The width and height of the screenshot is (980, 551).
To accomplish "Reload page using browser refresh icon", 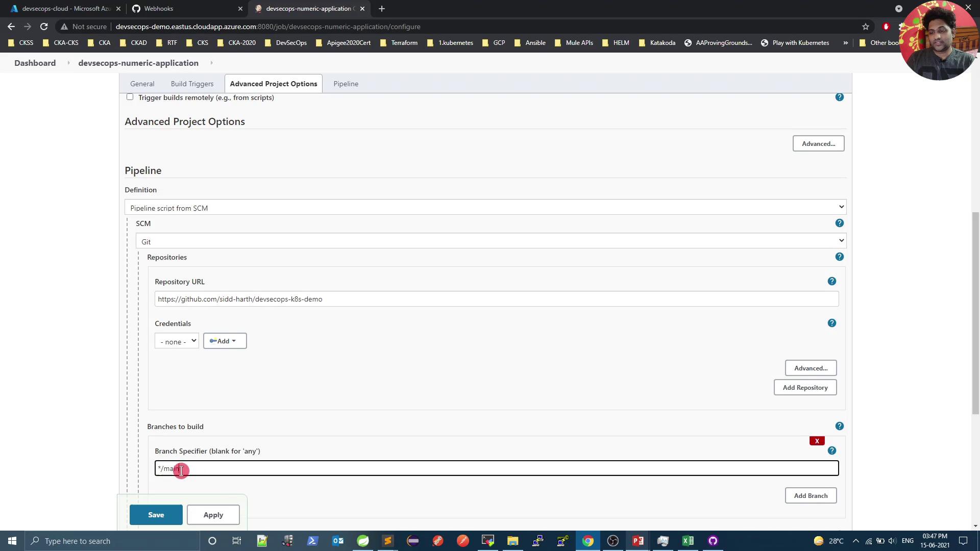I will click(x=44, y=27).
